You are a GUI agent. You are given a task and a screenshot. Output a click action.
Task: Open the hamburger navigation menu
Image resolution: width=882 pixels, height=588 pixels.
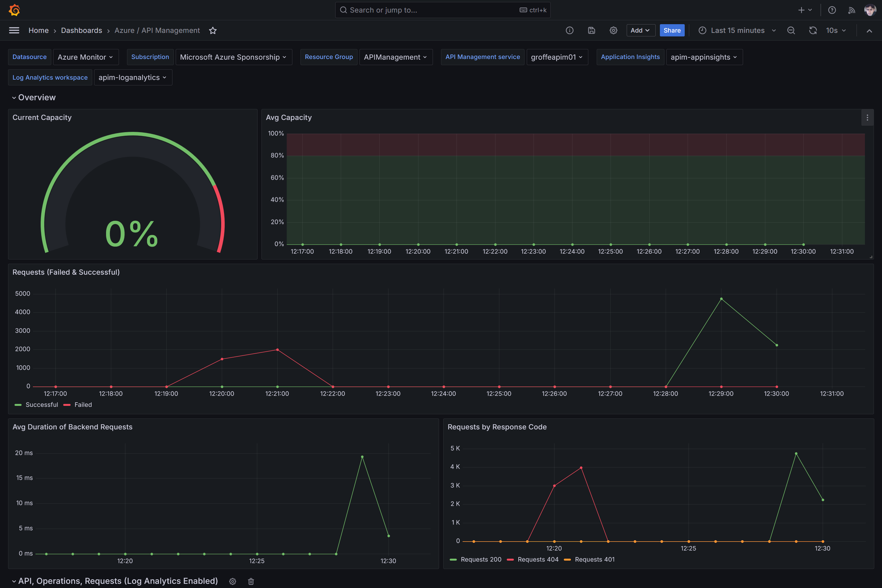pyautogui.click(x=14, y=30)
